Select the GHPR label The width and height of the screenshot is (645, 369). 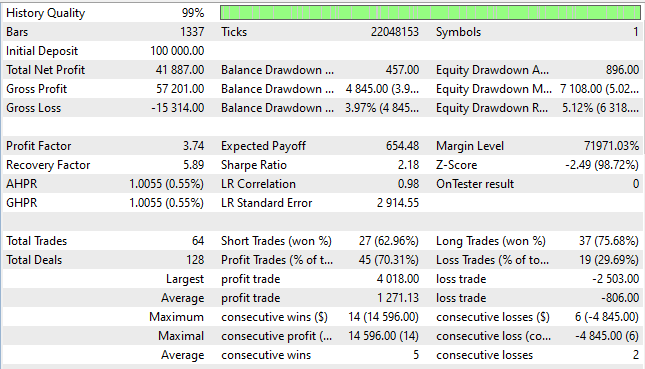pyautogui.click(x=21, y=203)
